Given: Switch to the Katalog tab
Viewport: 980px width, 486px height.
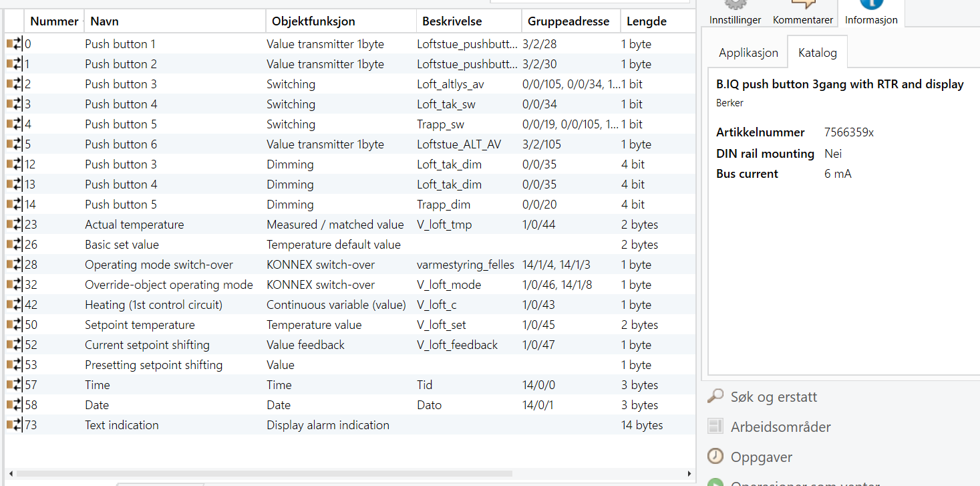Looking at the screenshot, I should pyautogui.click(x=817, y=53).
